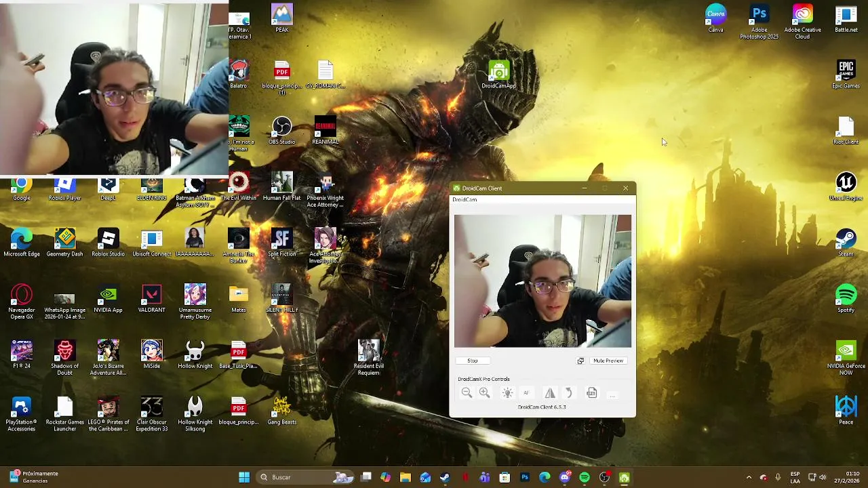Viewport: 868px width, 488px height.
Task: Select the Navegador Opera GX icon
Action: coord(22,302)
